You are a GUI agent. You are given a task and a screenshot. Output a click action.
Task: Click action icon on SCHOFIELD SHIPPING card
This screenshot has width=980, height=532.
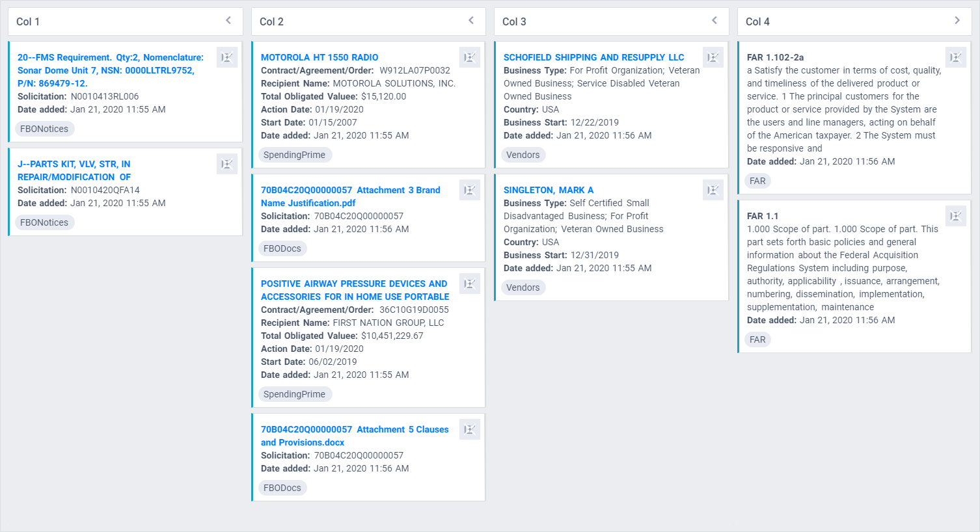713,57
